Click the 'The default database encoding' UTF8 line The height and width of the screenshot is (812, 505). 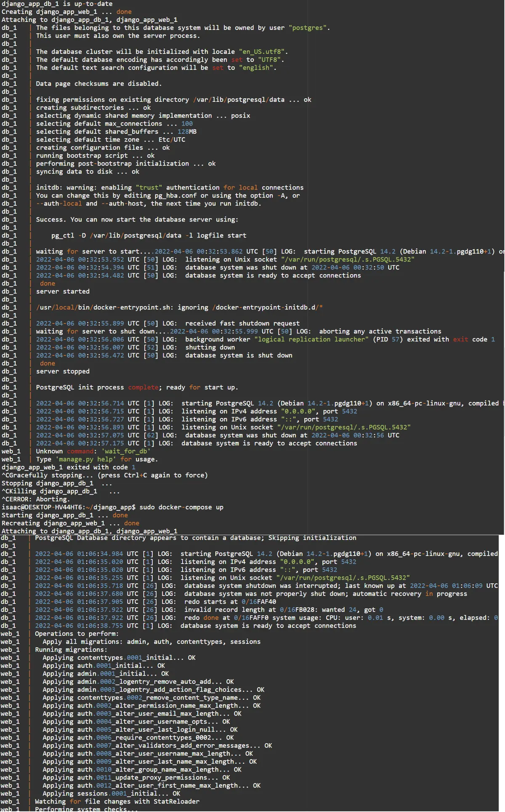click(160, 60)
